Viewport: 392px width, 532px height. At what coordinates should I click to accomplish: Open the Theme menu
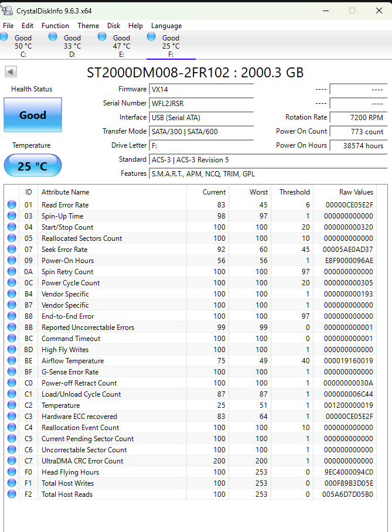click(88, 26)
